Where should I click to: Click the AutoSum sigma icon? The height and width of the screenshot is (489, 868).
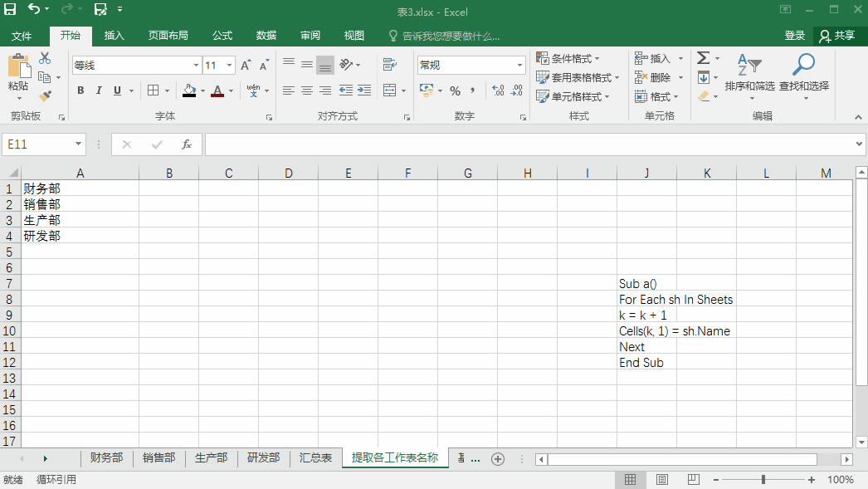703,58
